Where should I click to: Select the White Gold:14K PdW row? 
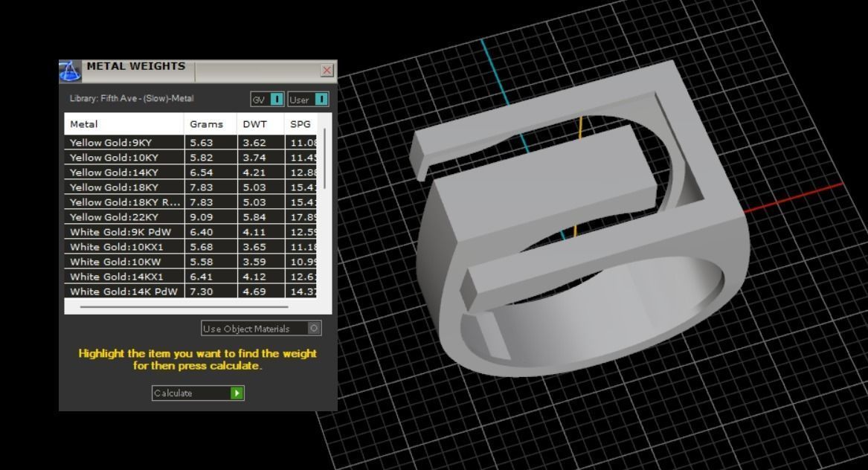pyautogui.click(x=190, y=292)
